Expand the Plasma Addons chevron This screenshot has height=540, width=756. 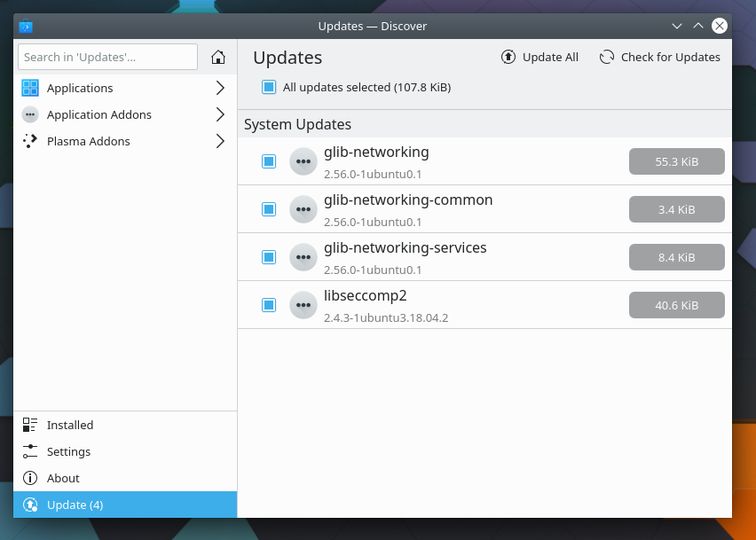[220, 141]
